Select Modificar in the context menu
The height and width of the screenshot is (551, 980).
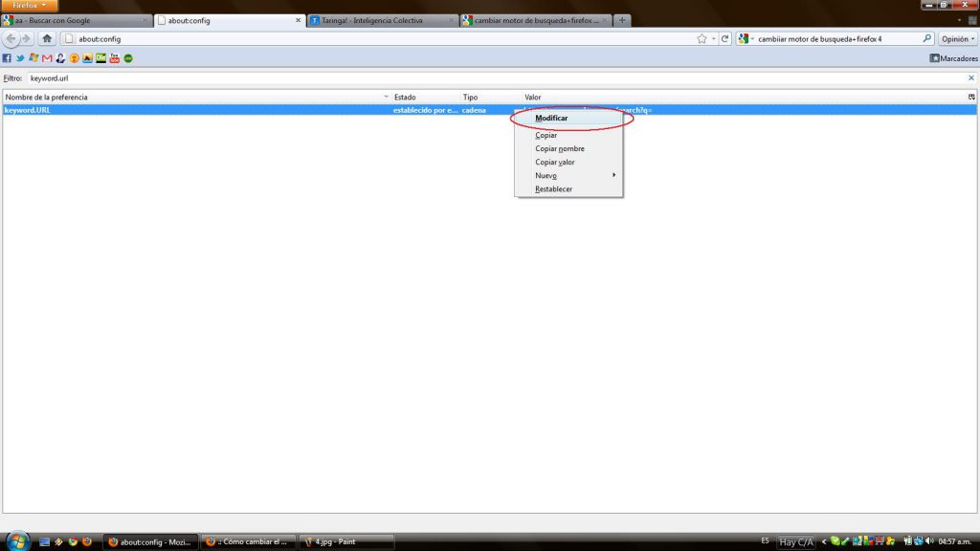point(551,118)
